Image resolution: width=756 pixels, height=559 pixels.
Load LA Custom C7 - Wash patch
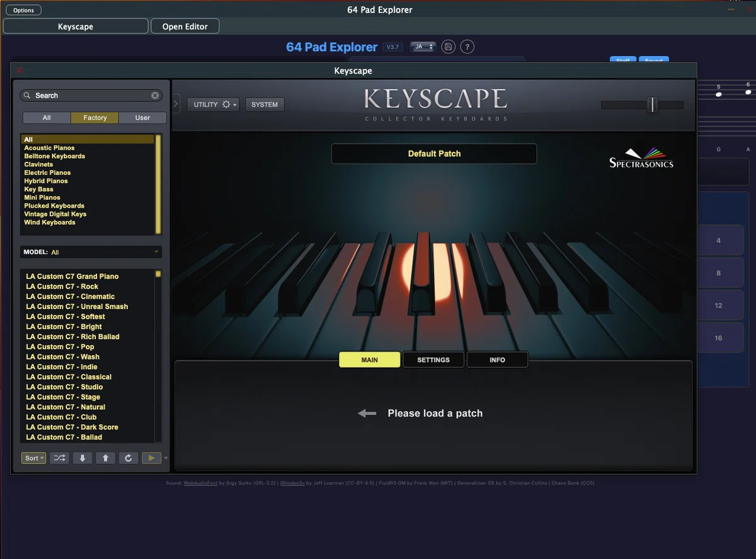(x=63, y=357)
